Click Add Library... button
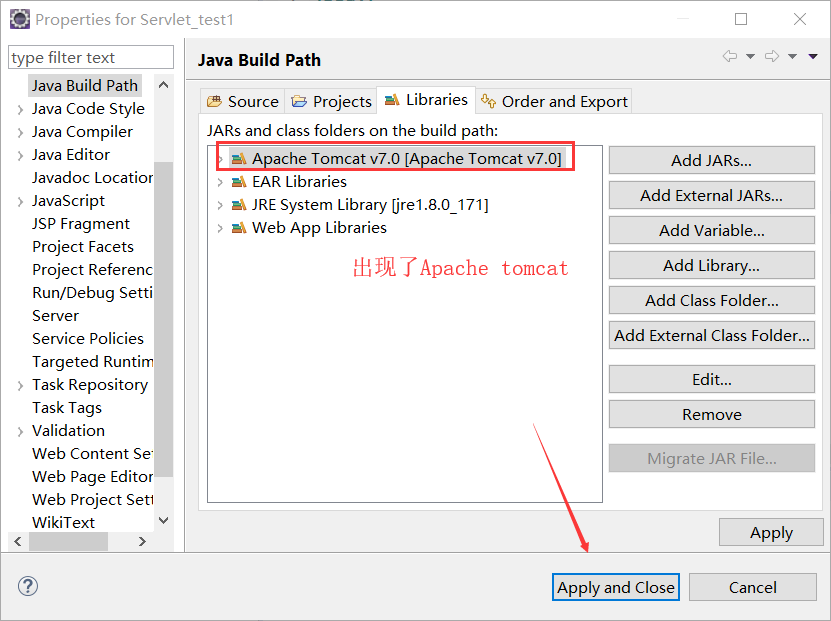Screen dimensions: 831x621 coord(711,265)
